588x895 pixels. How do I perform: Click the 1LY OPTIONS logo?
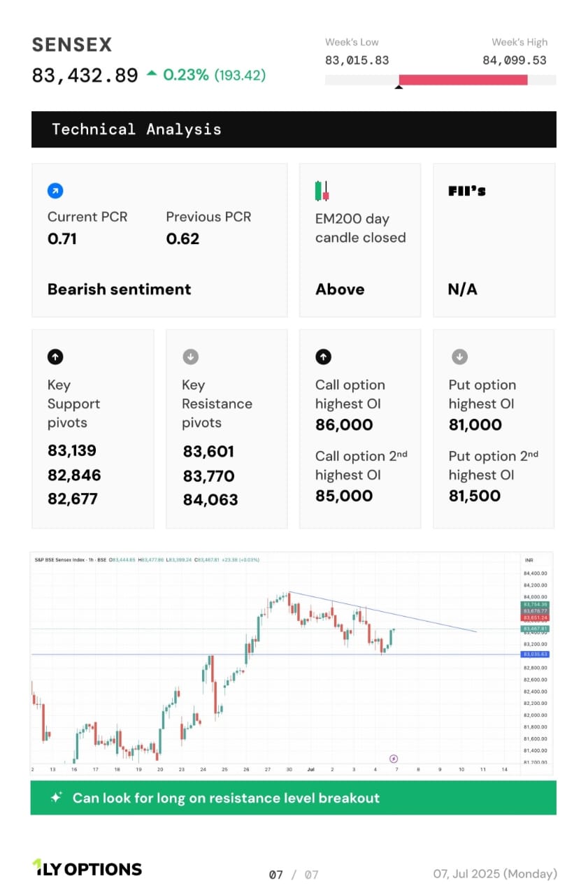coord(87,869)
